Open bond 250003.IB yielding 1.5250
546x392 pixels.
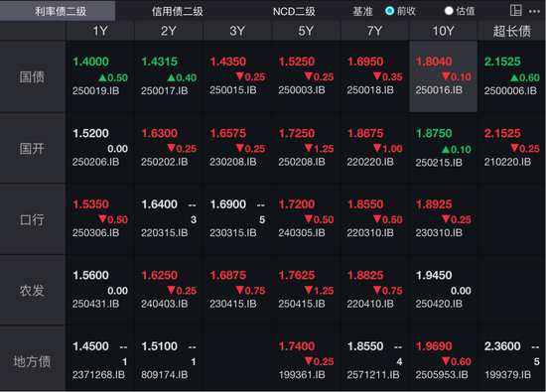pyautogui.click(x=306, y=76)
